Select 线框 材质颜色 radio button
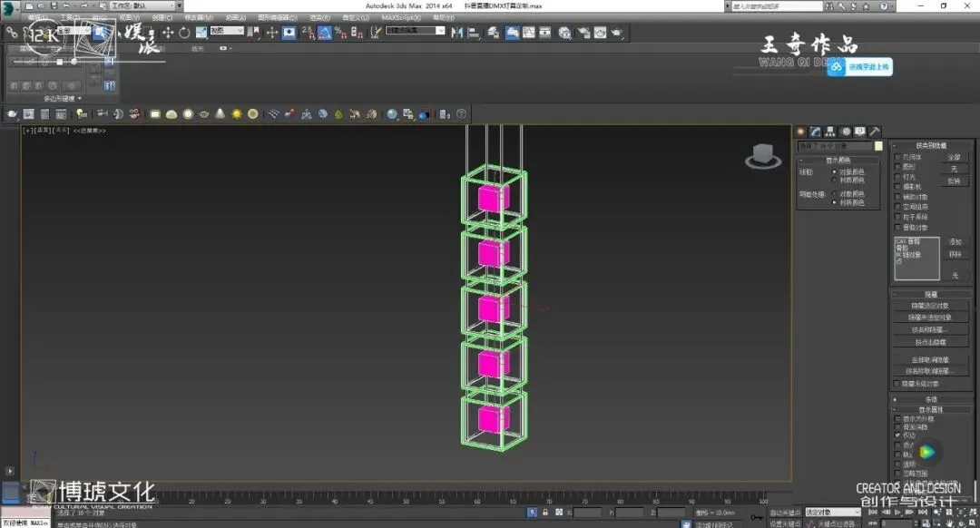 (x=834, y=180)
